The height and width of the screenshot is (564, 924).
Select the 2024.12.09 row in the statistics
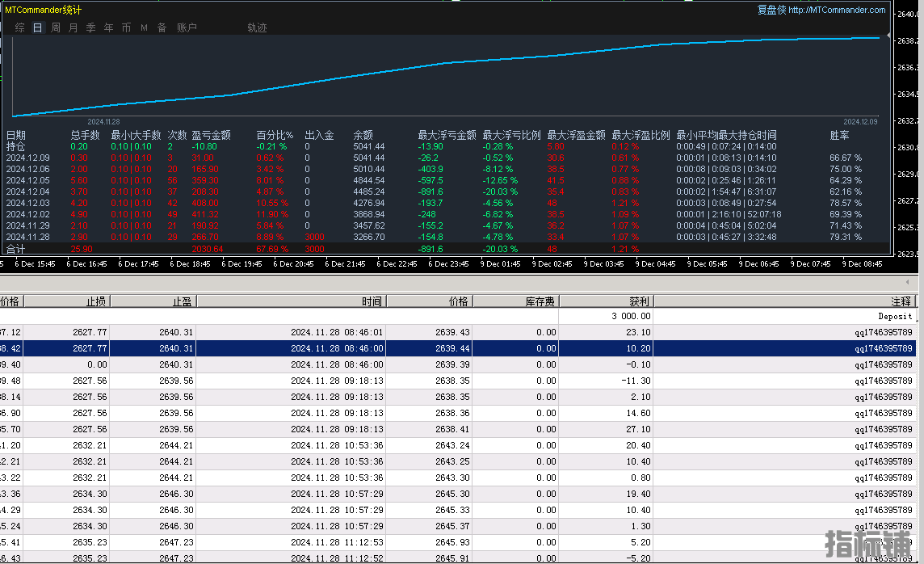click(x=27, y=158)
